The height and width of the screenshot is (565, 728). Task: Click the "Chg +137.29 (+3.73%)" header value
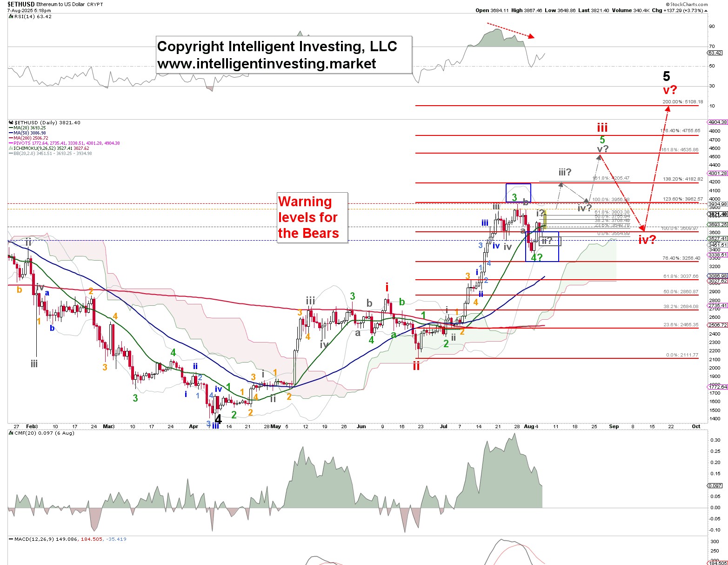(679, 10)
